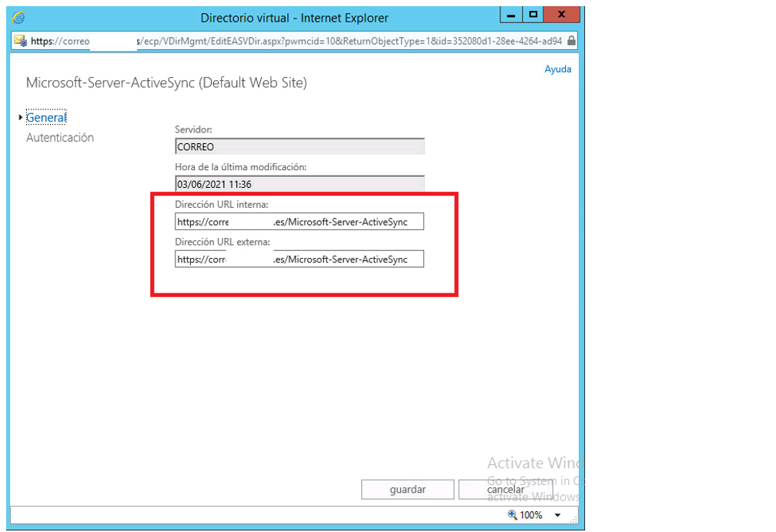
Task: Click the guardar button
Action: (x=408, y=490)
